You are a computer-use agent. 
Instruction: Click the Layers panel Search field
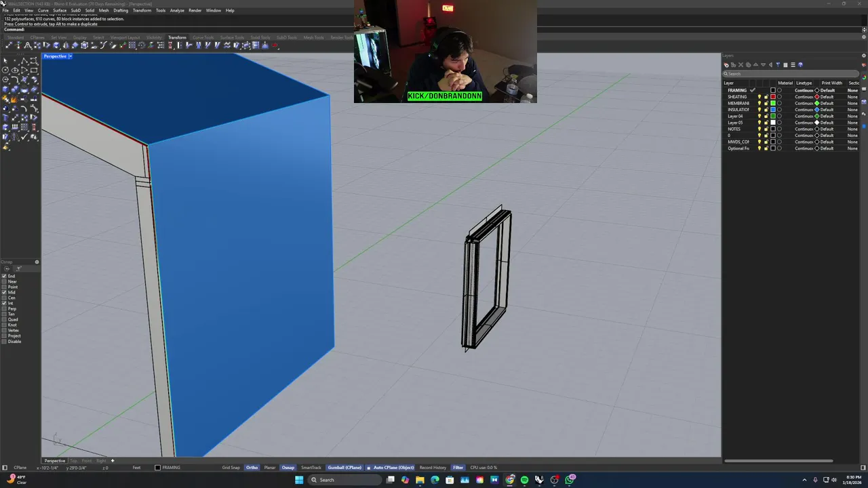[792, 73]
